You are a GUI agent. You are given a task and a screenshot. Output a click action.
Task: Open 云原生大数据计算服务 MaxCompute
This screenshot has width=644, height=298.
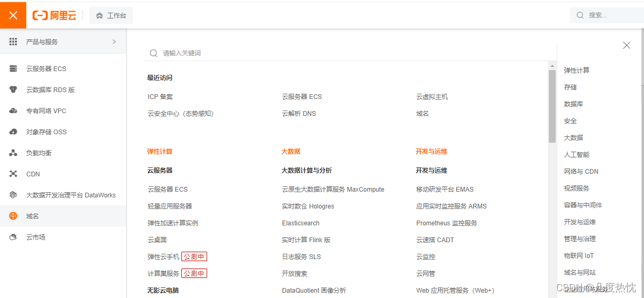pyautogui.click(x=333, y=190)
